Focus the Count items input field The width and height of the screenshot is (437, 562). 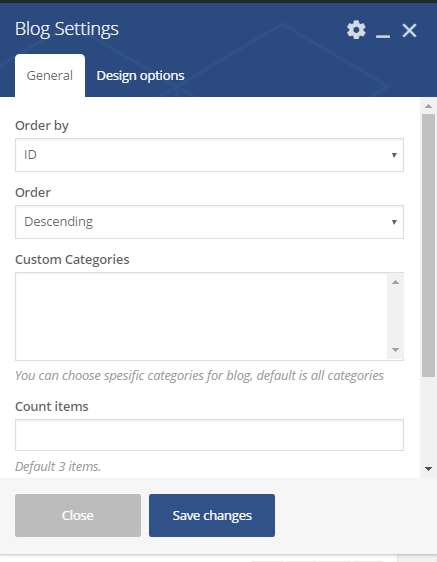pos(209,435)
